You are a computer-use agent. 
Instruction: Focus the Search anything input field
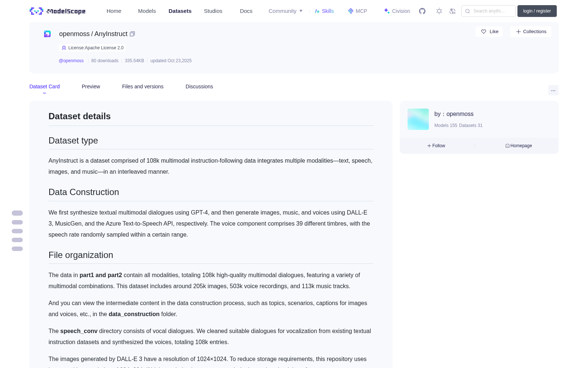point(488,11)
